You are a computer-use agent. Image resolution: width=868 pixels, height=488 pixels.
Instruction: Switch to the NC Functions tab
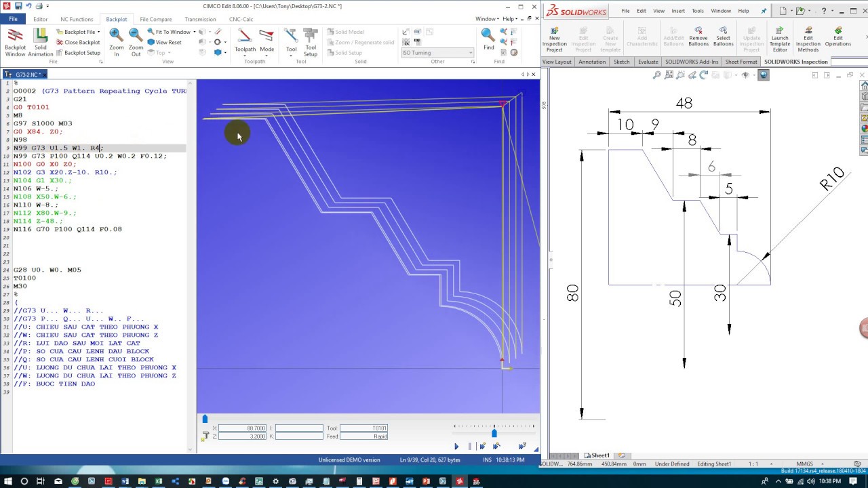pos(77,19)
